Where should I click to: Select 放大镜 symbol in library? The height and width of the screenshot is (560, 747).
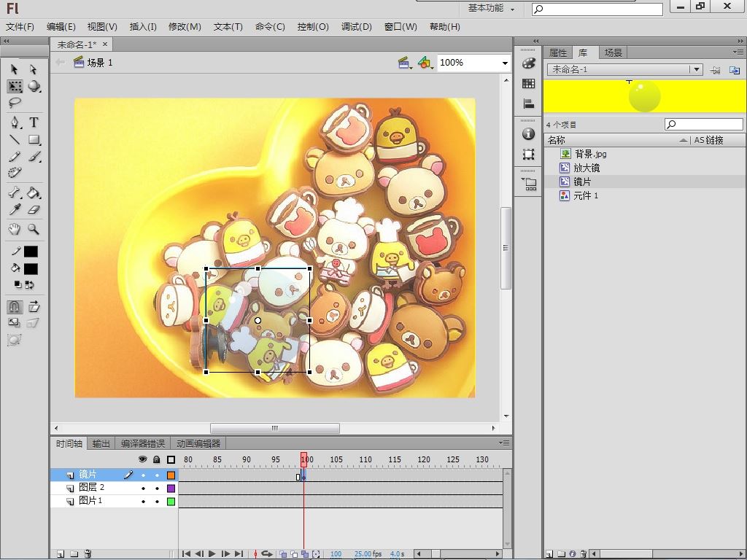coord(587,168)
